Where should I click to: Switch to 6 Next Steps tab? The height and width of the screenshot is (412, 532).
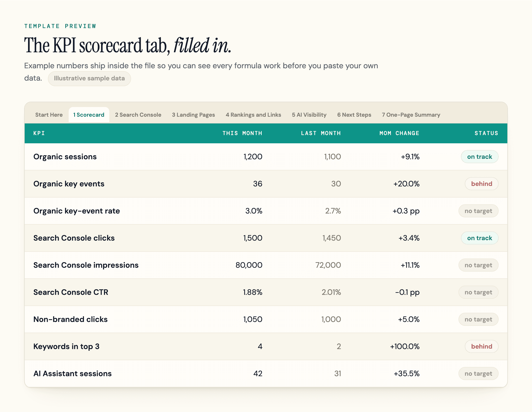[x=354, y=115]
